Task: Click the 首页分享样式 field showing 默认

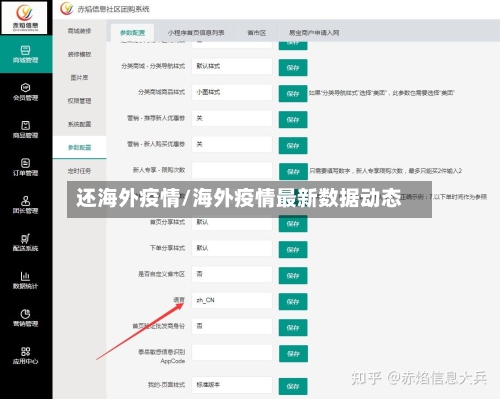Action: point(232,223)
